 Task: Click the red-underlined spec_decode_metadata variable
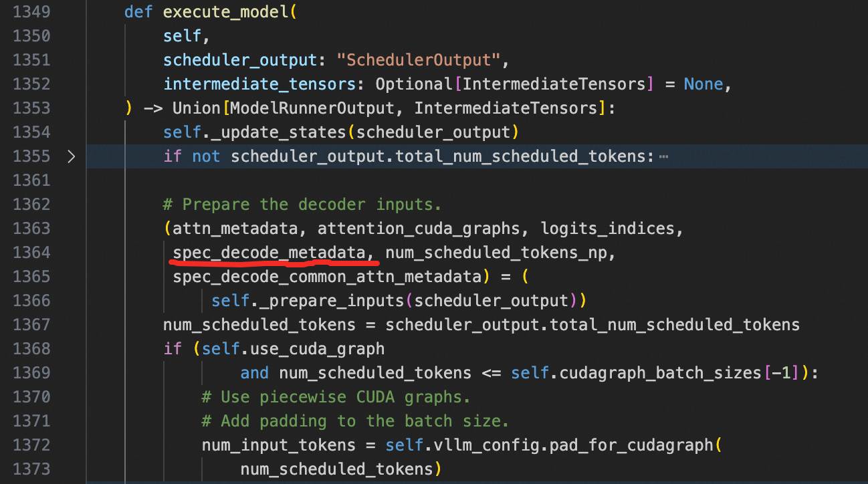tap(269, 253)
